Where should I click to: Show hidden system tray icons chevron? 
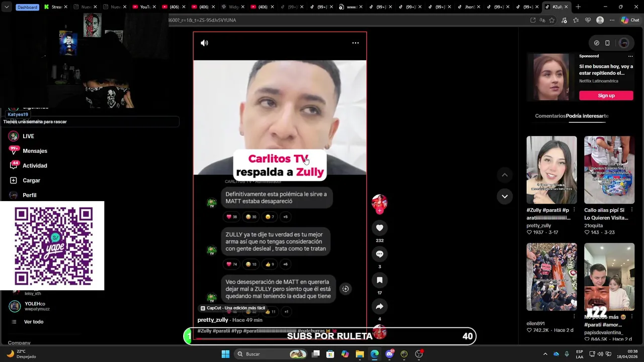pyautogui.click(x=545, y=354)
